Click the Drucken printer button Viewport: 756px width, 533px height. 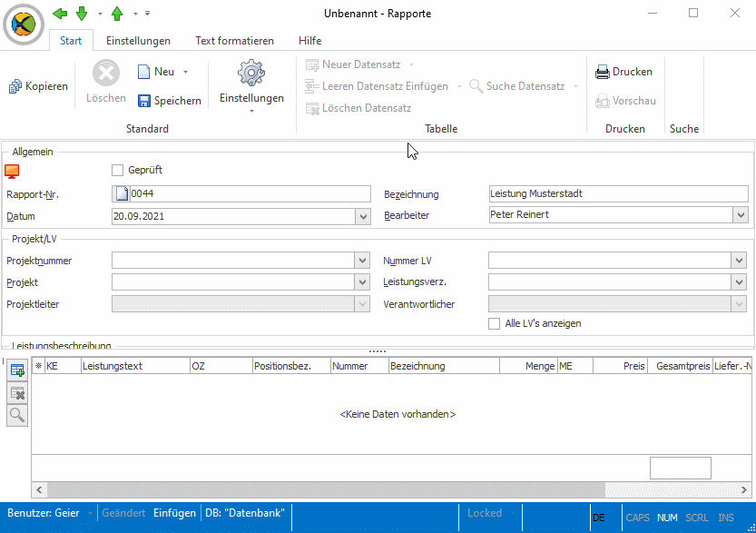[x=623, y=72]
